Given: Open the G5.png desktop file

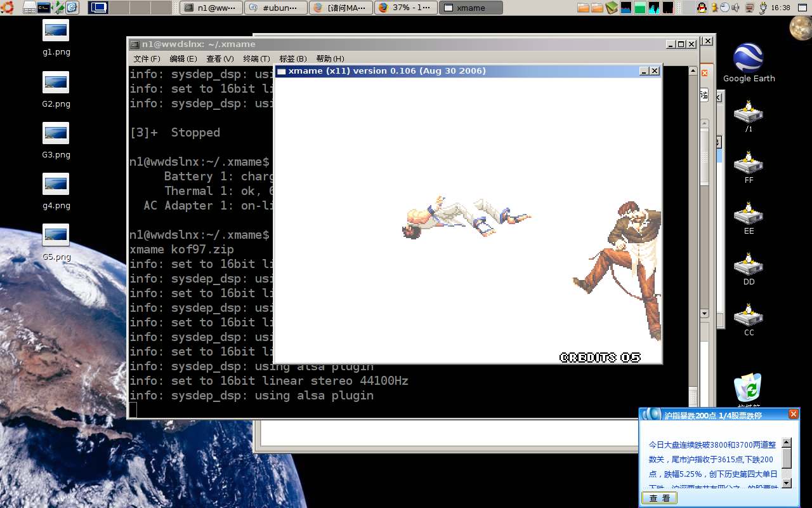Looking at the screenshot, I should [56, 235].
